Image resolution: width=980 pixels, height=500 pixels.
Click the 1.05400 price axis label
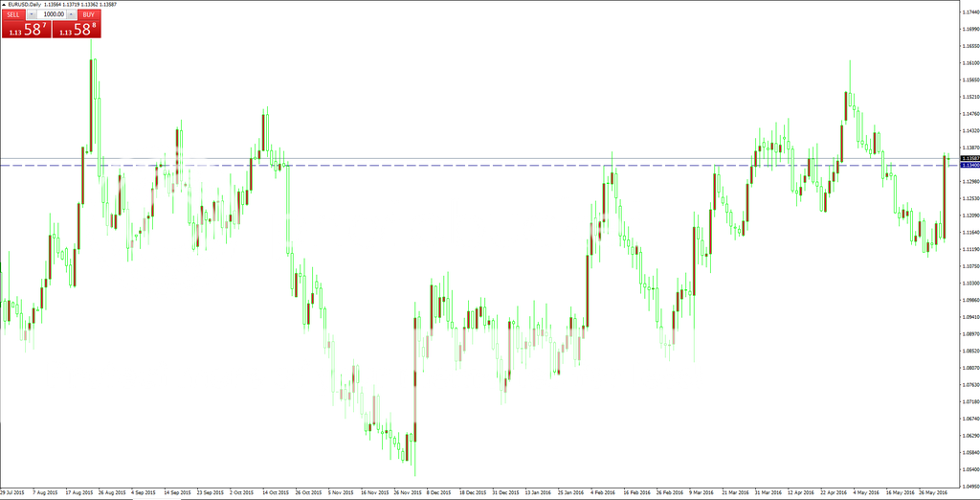tap(970, 468)
